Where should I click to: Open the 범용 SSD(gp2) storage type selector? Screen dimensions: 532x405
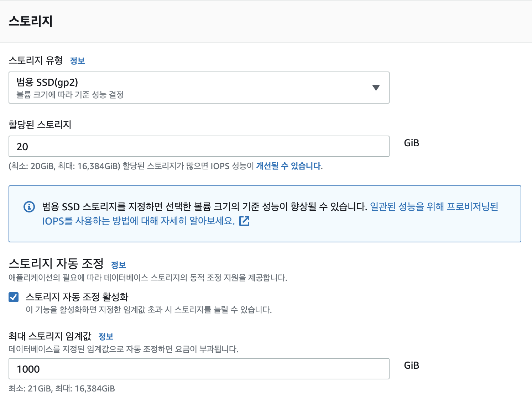pyautogui.click(x=192, y=88)
